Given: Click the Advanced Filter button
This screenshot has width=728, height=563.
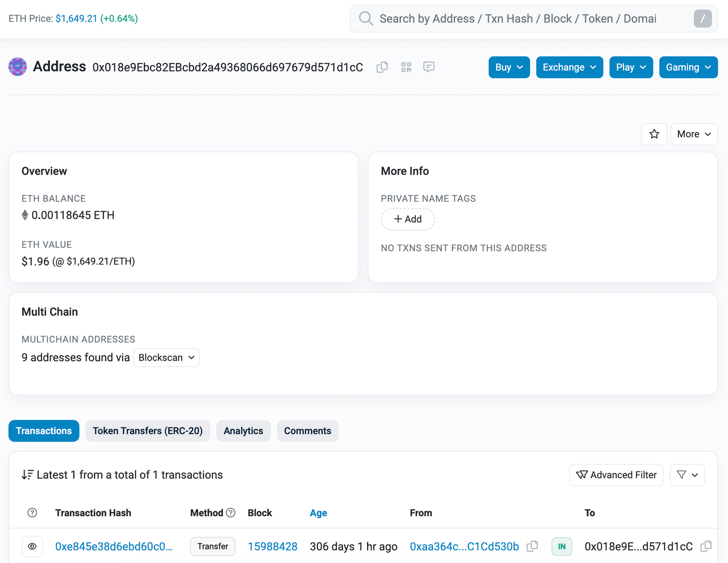Looking at the screenshot, I should tap(616, 475).
